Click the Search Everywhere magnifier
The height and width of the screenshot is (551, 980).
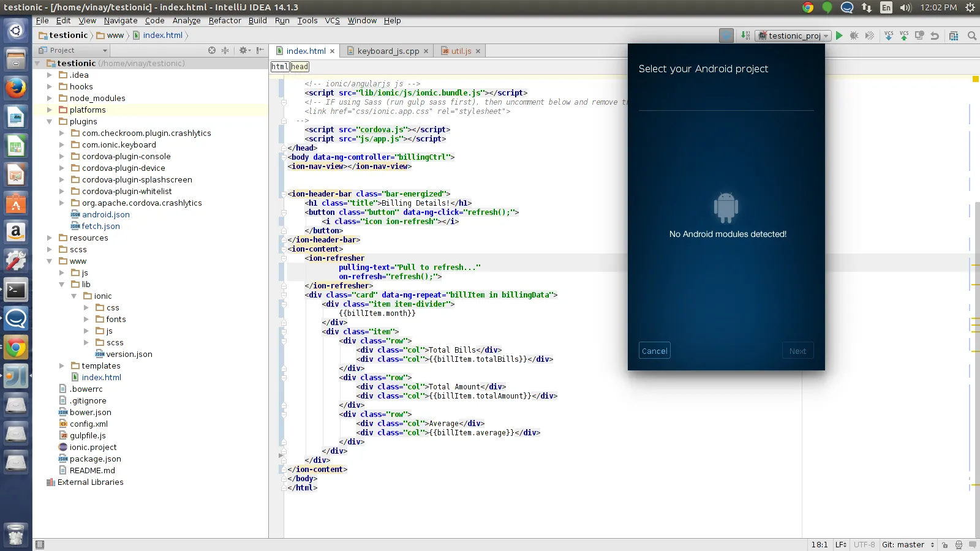971,36
